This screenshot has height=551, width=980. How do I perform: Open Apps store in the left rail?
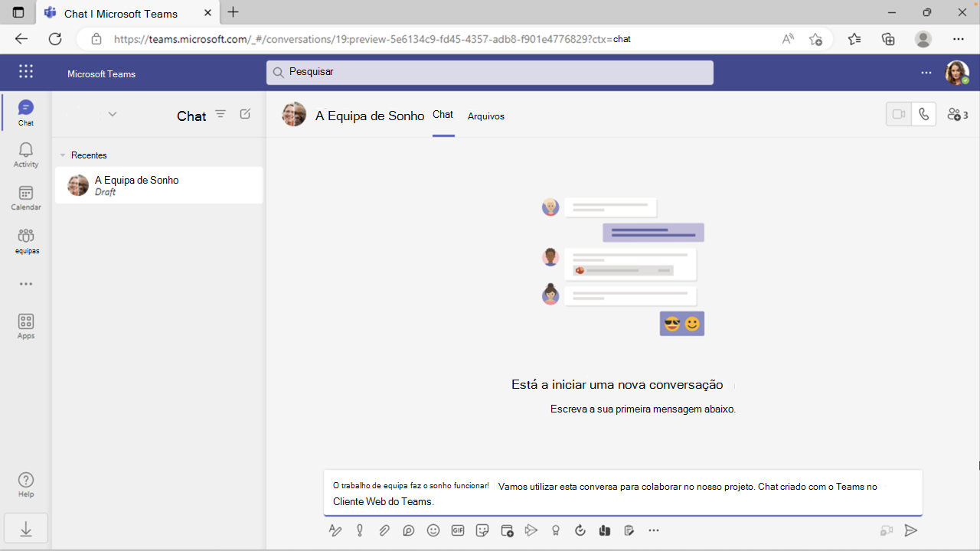(26, 326)
